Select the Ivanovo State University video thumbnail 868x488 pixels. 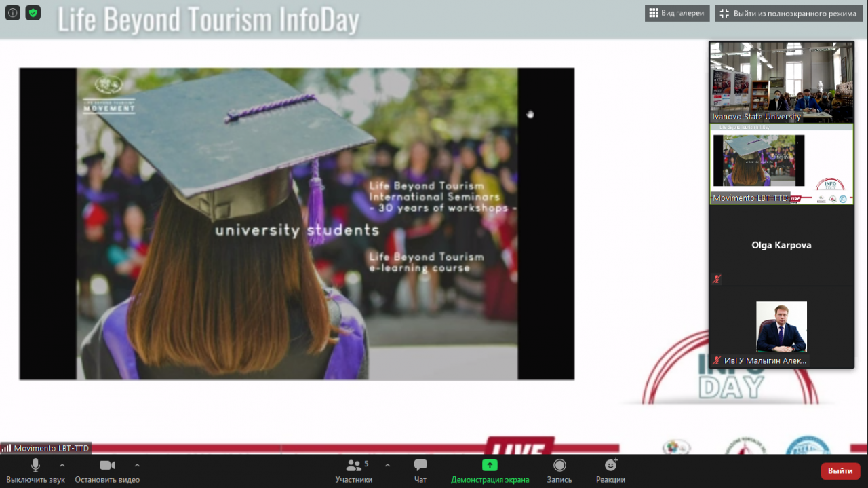coord(781,82)
